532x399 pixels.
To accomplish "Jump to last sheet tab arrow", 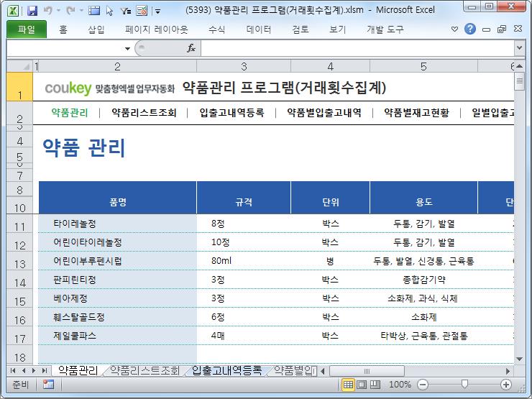I will click(x=44, y=370).
